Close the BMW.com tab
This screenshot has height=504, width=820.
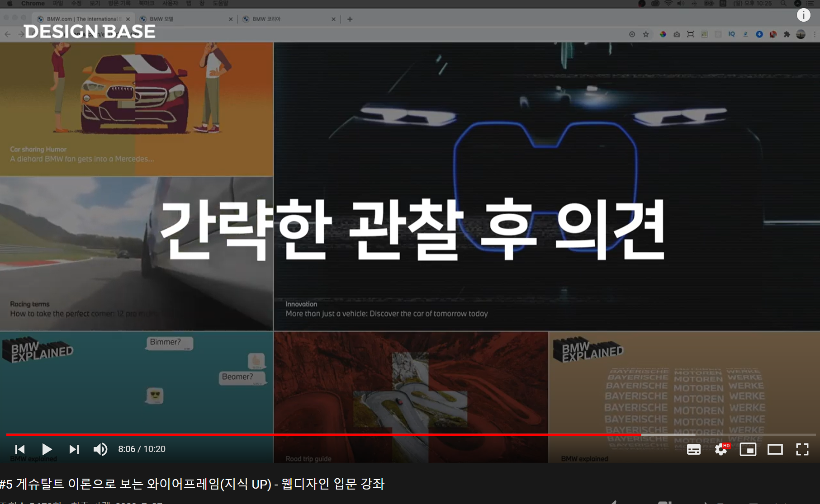128,19
